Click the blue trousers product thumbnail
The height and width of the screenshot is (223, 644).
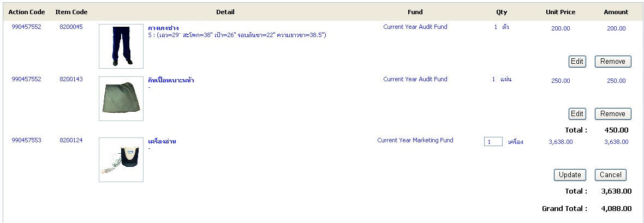[x=121, y=46]
